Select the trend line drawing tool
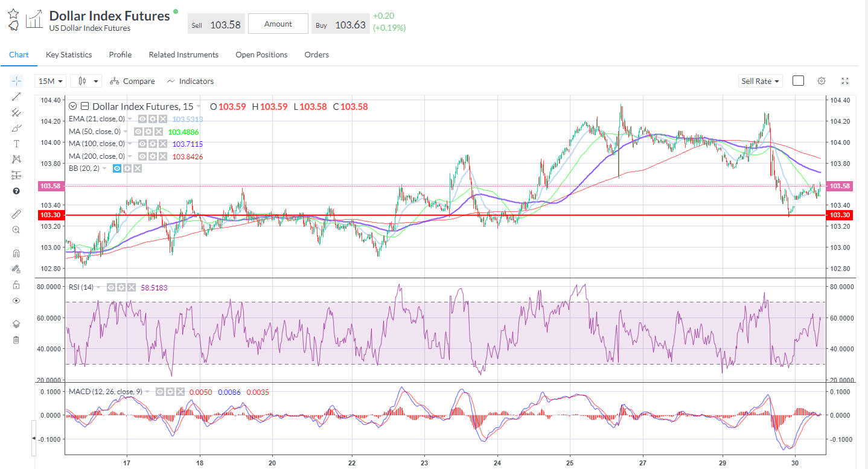 point(16,97)
